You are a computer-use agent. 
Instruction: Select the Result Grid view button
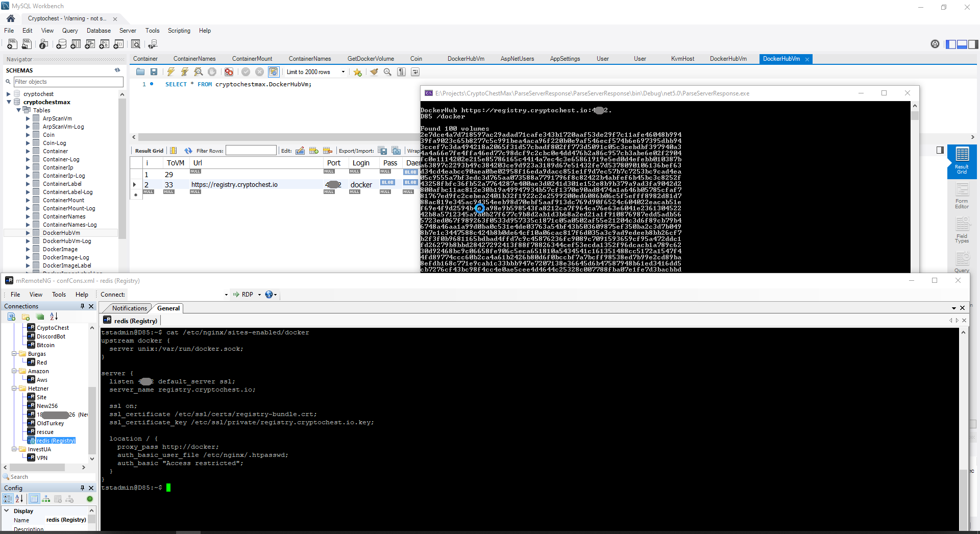tap(962, 162)
